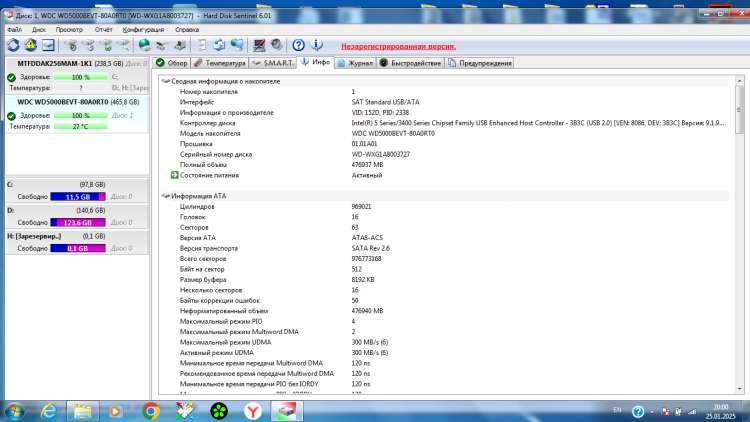Switch to the Предупреждения tab
The height and width of the screenshot is (422, 750).
tap(480, 63)
